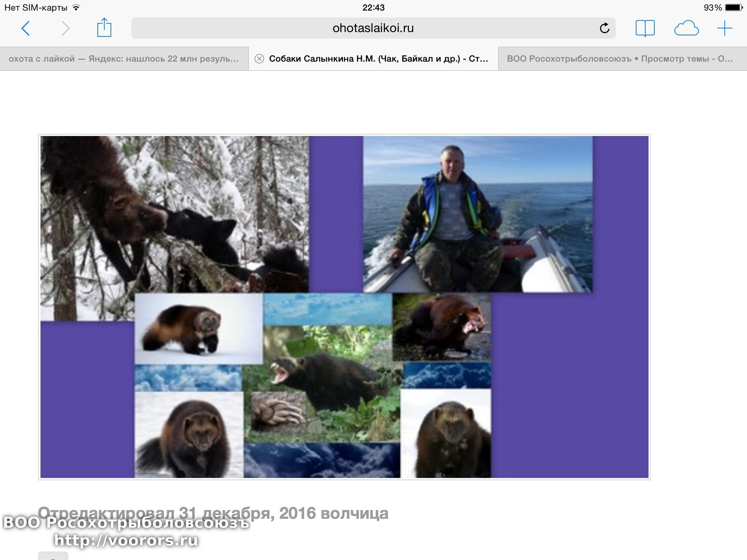Open the Bookmarks book icon
The height and width of the screenshot is (560, 747).
pos(645,28)
